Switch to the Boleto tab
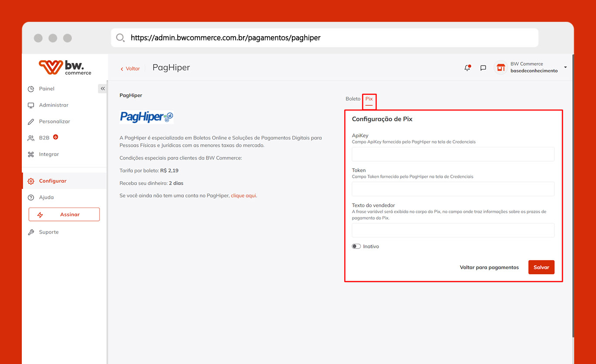Image resolution: width=596 pixels, height=364 pixels. click(353, 99)
